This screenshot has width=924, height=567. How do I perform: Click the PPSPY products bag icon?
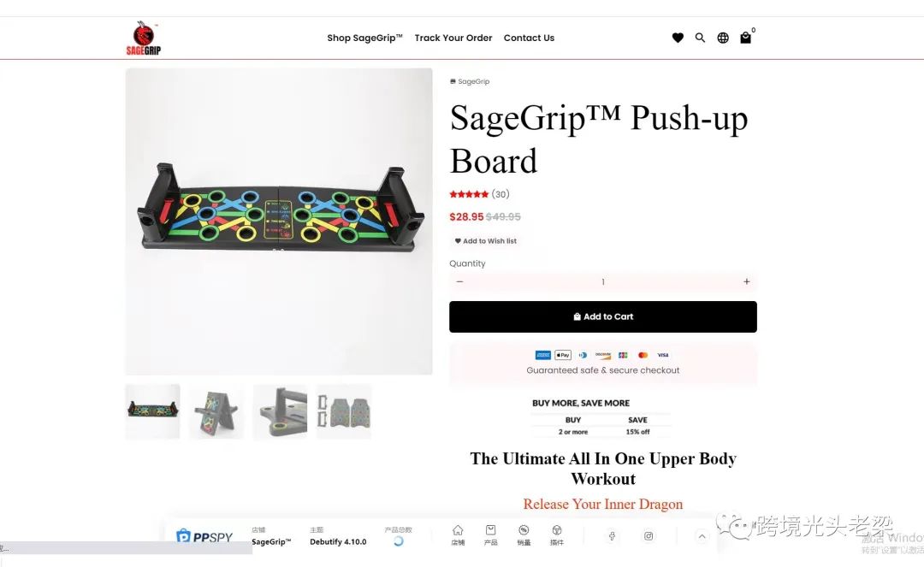pyautogui.click(x=490, y=535)
